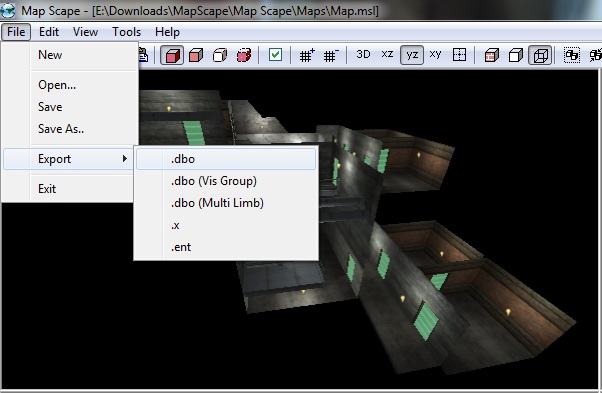602x393 pixels.
Task: Increase grid size with grid plus icon
Action: [x=306, y=55]
